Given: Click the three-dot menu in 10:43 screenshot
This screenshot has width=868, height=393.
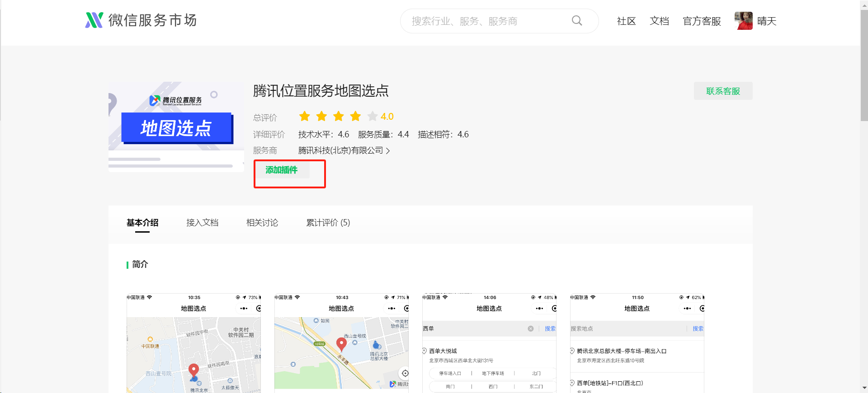Looking at the screenshot, I should tap(392, 309).
